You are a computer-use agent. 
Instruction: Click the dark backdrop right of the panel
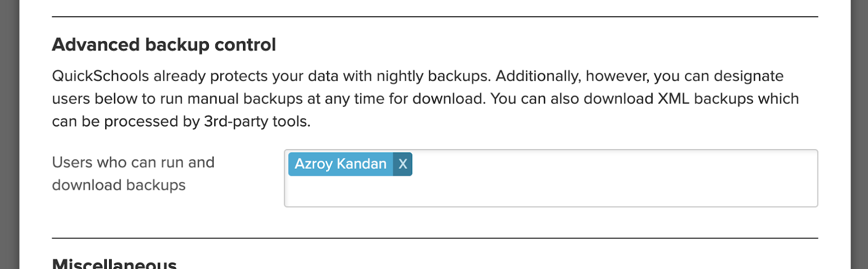click(859, 134)
